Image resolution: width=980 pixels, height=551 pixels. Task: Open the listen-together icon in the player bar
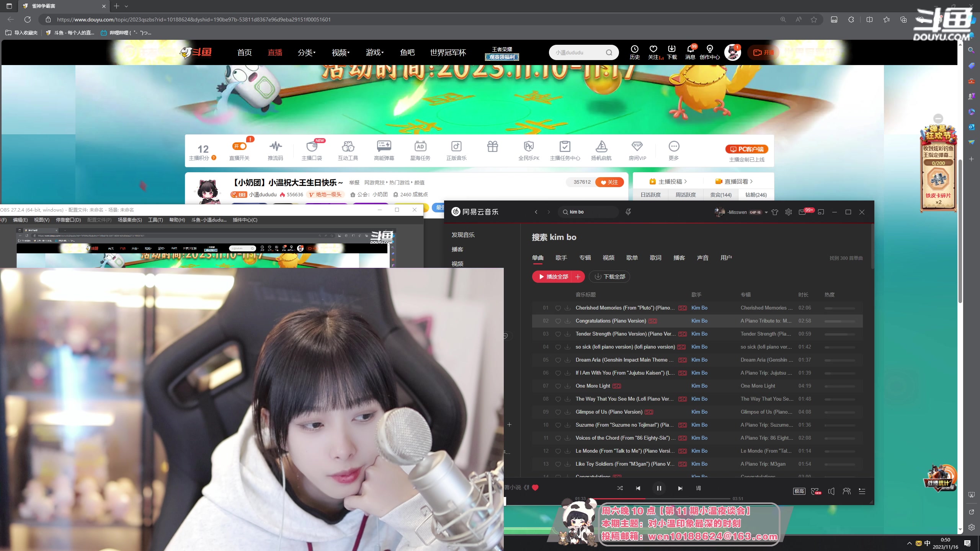point(847,491)
